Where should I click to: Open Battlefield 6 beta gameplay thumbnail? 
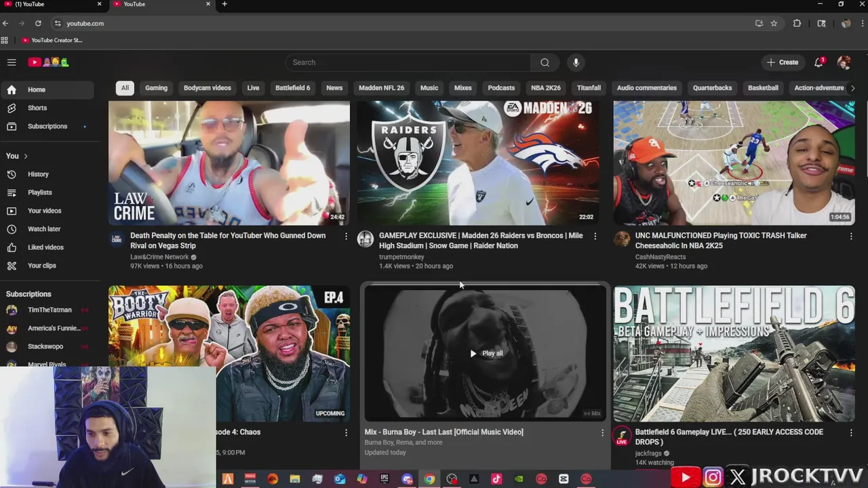point(734,353)
